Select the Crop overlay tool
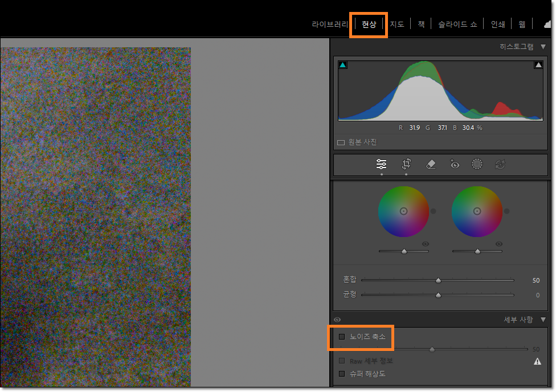The image size is (556, 392). tap(406, 164)
